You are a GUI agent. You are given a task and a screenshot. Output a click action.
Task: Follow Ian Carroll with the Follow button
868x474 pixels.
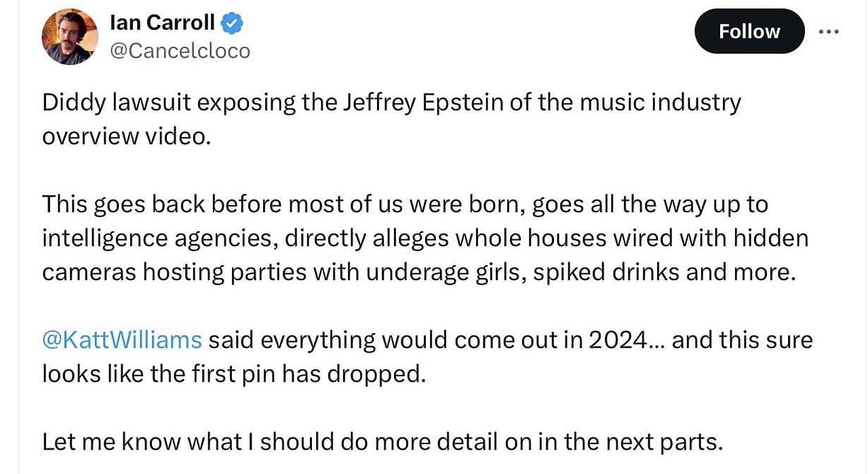point(749,31)
